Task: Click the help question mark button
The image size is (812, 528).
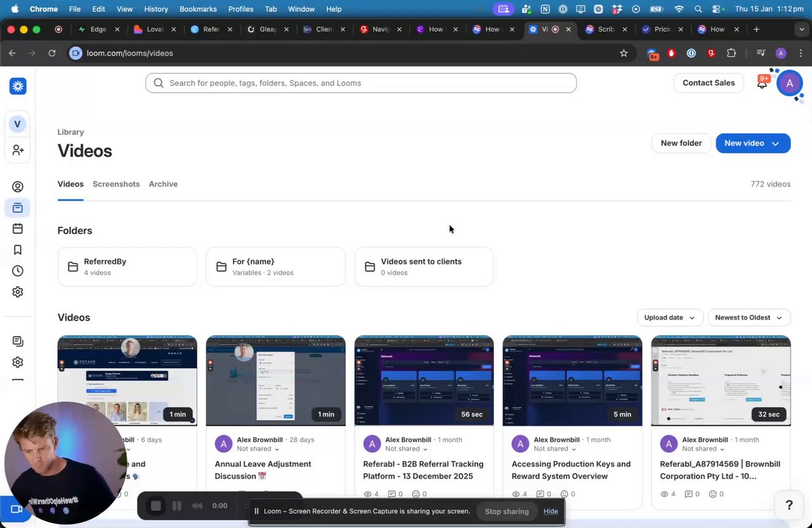Action: 789,505
